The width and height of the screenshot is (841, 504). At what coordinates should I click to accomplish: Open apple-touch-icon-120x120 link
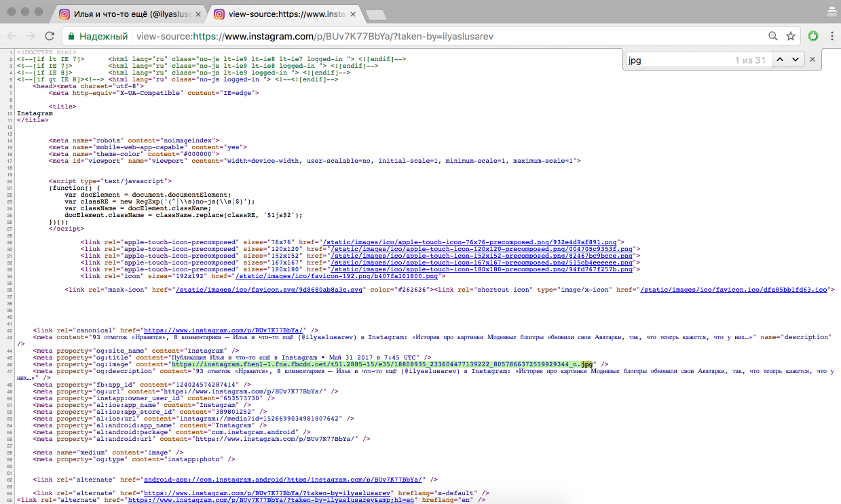click(480, 249)
